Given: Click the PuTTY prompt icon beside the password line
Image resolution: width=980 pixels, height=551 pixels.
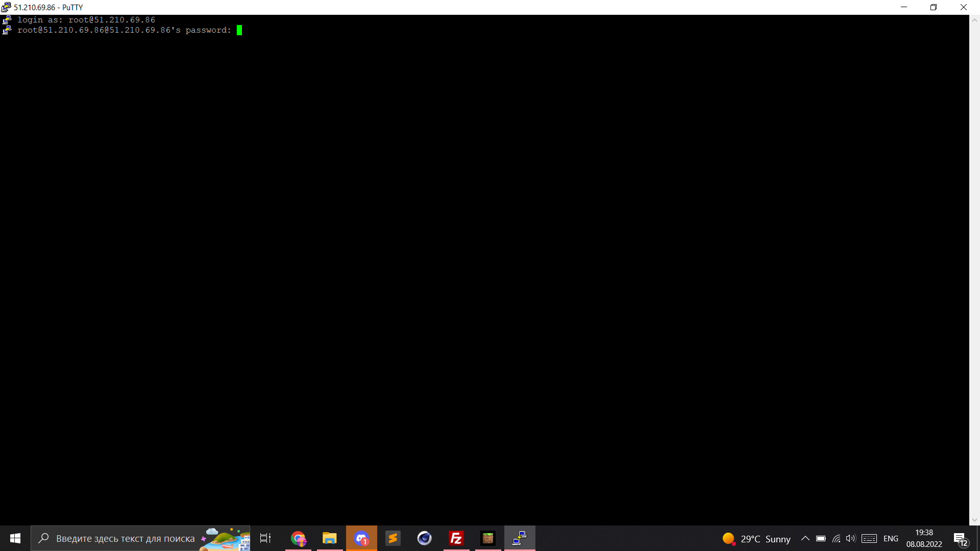Looking at the screenshot, I should (7, 30).
